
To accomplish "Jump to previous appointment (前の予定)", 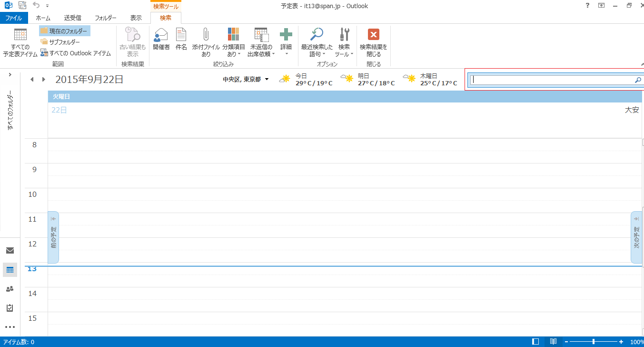I will point(53,237).
